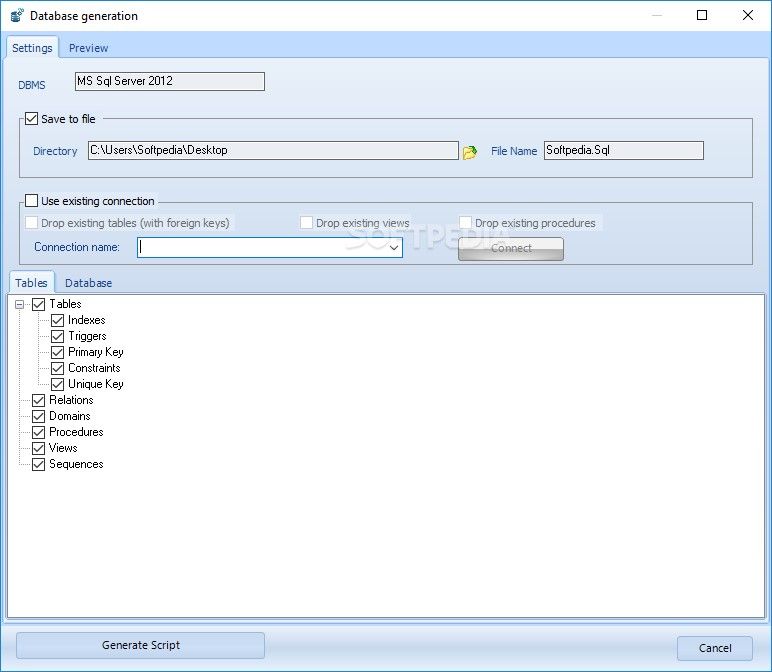Uncheck the Tables root checkbox
Image resolution: width=772 pixels, height=672 pixels.
click(x=38, y=304)
